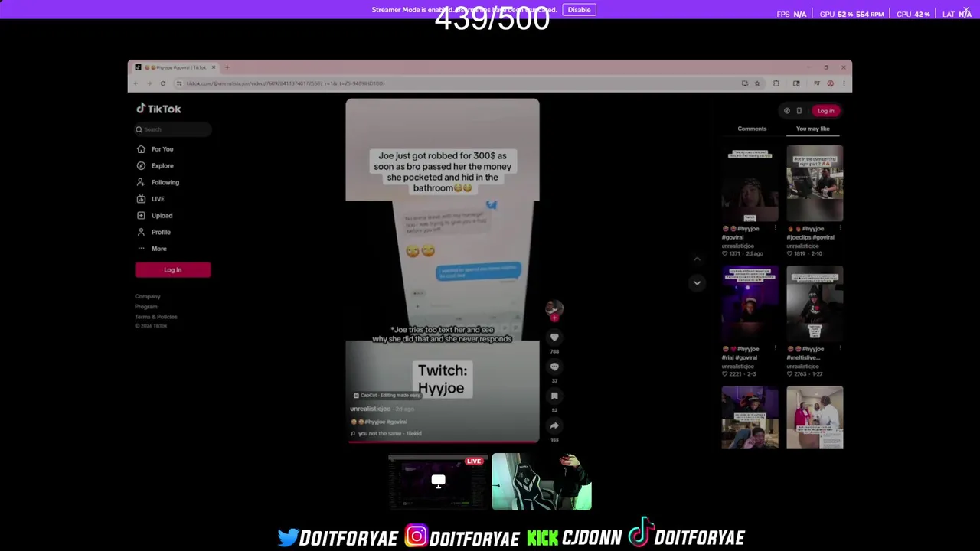Like the video with heart icon
This screenshot has height=551, width=980.
coord(554,337)
